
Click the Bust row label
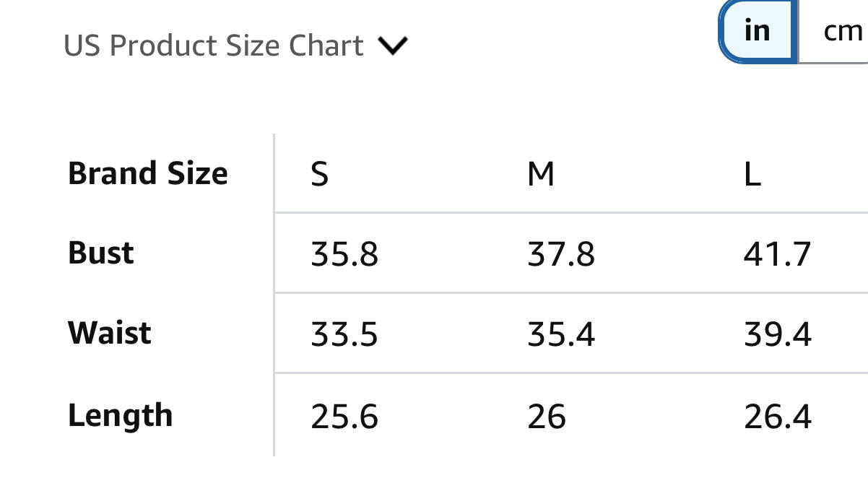101,253
